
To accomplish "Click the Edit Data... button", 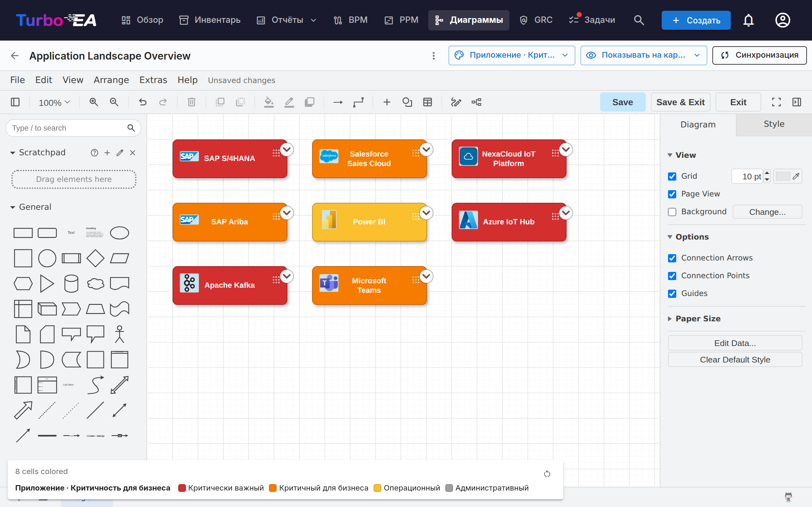I will (735, 343).
